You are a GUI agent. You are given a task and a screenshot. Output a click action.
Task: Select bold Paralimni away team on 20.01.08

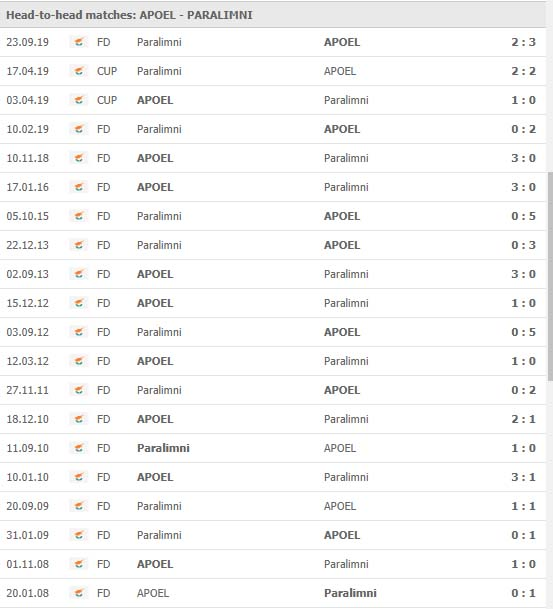(350, 593)
